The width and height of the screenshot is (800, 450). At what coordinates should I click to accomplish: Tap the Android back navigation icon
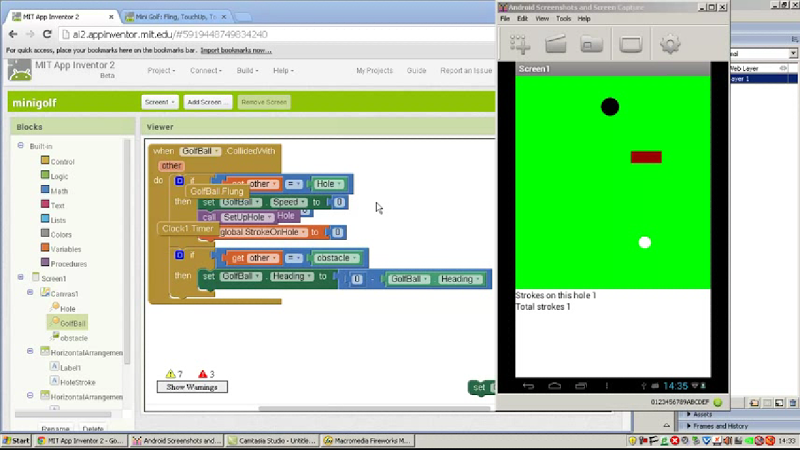528,386
